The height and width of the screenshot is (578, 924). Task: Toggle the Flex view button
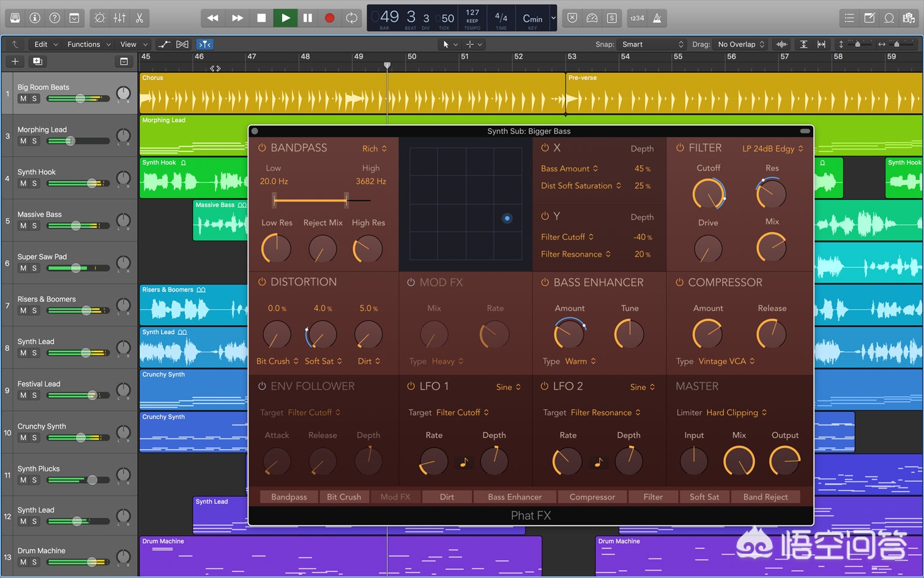182,44
